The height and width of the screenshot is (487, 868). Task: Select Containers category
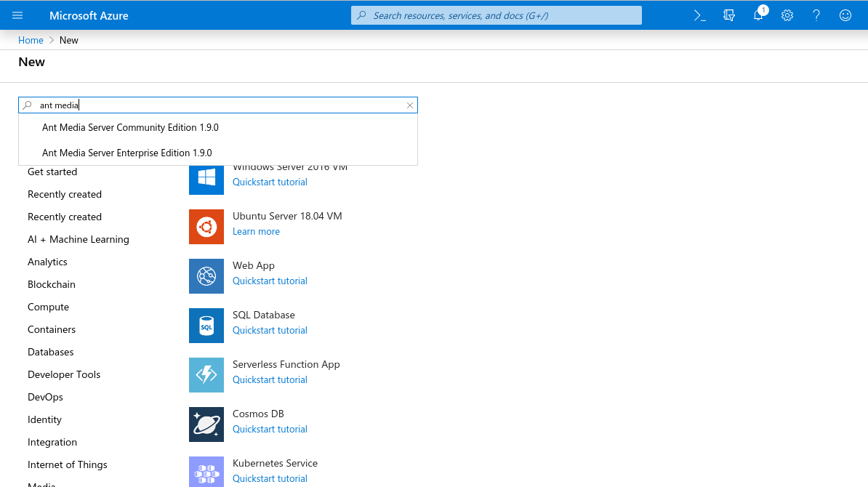tap(52, 329)
